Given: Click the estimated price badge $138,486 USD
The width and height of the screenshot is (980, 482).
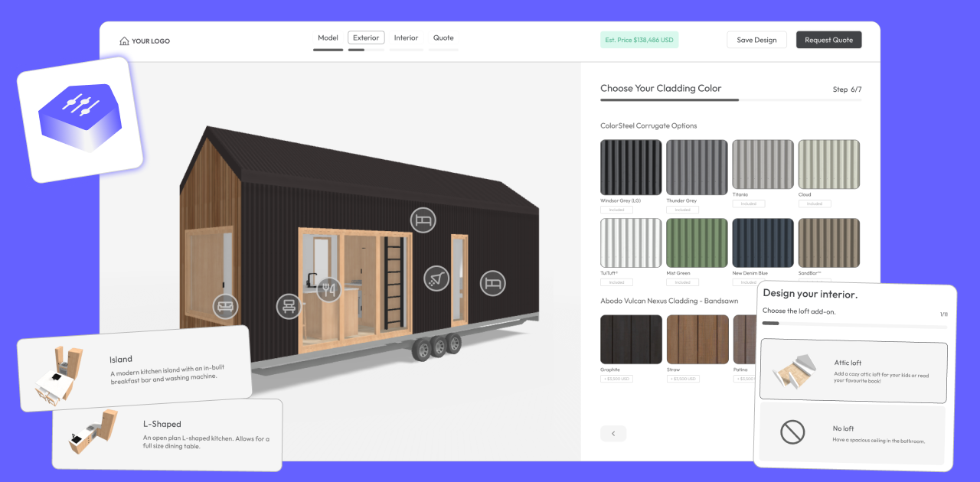Looking at the screenshot, I should tap(639, 39).
